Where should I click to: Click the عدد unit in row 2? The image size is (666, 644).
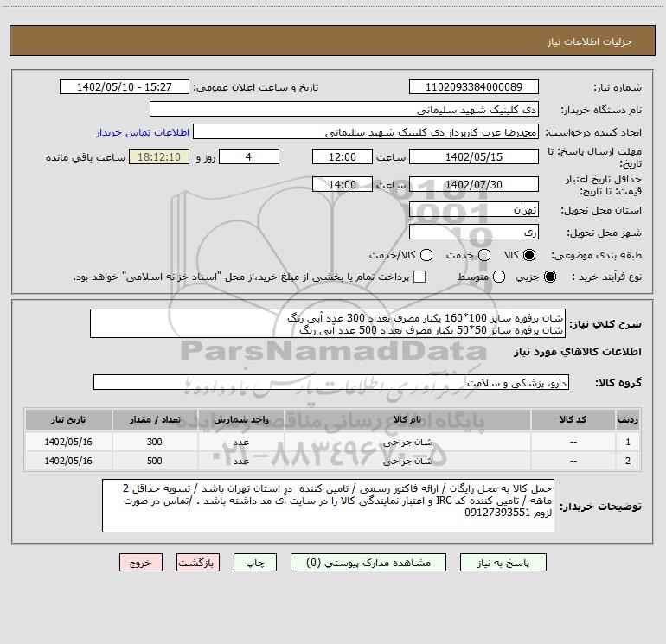[240, 461]
